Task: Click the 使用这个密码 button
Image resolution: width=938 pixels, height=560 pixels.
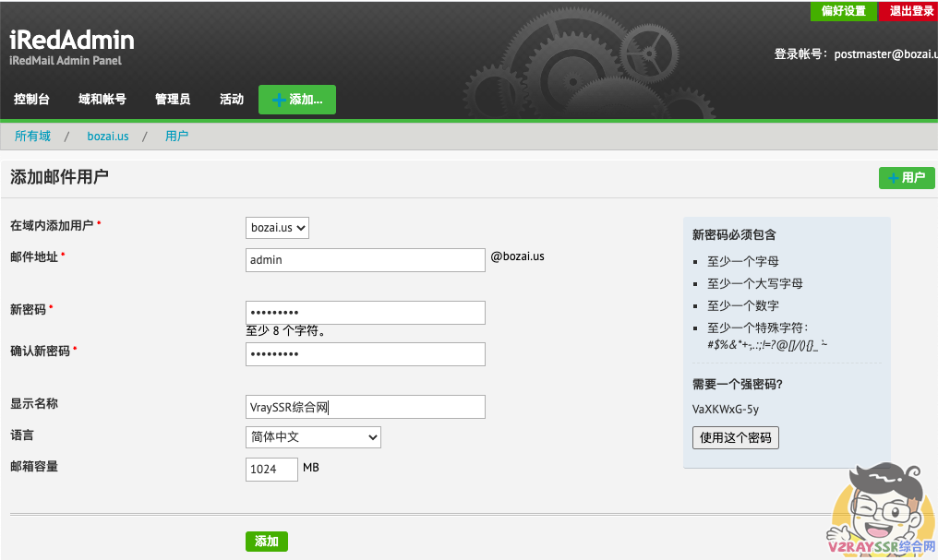Action: (x=736, y=437)
